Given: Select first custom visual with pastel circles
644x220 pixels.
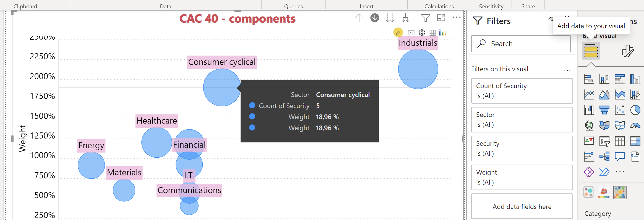Looking at the screenshot, I should coord(588,192).
